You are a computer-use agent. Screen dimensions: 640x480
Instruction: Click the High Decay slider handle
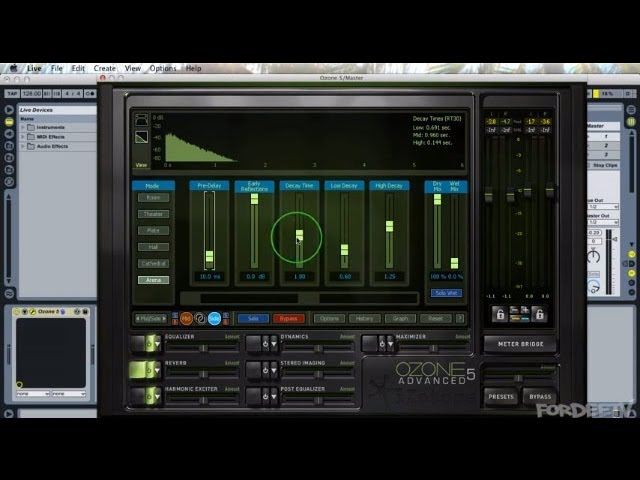(389, 226)
